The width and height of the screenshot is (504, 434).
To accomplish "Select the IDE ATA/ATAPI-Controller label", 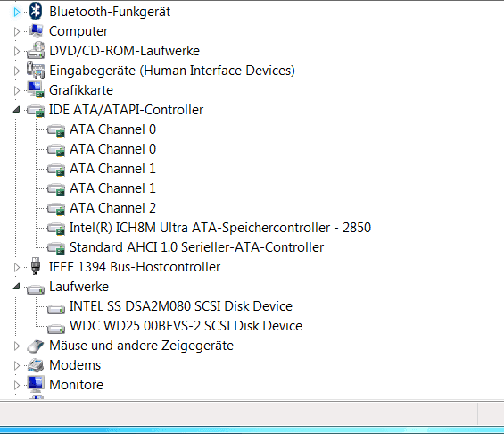I will pyautogui.click(x=126, y=110).
